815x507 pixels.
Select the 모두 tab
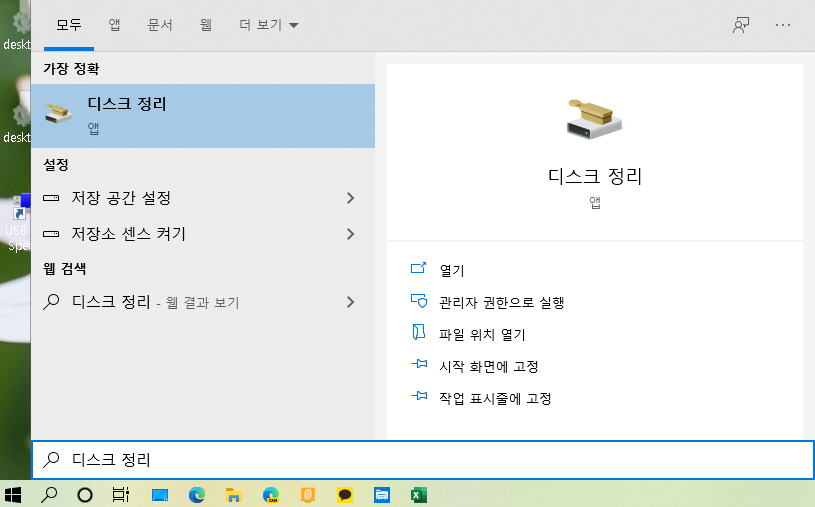[x=69, y=25]
